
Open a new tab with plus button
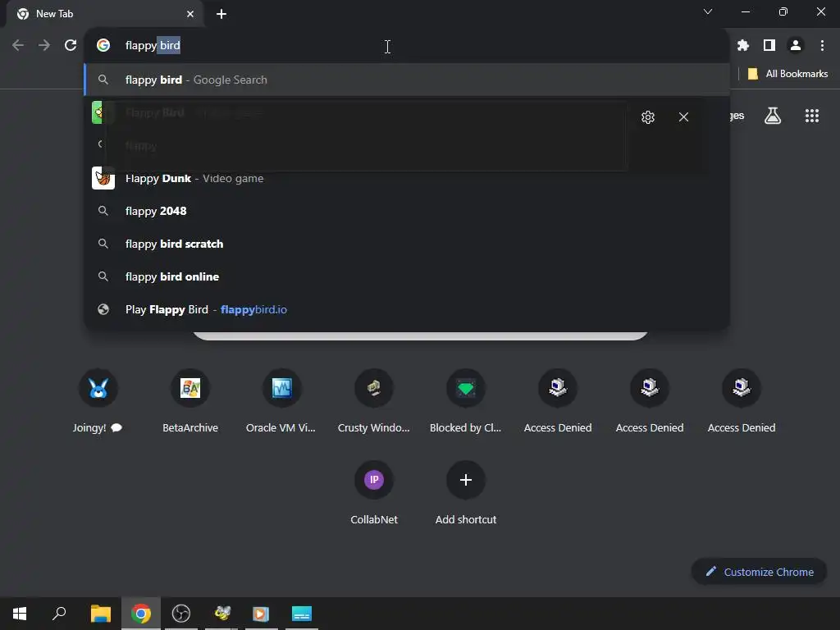[221, 14]
